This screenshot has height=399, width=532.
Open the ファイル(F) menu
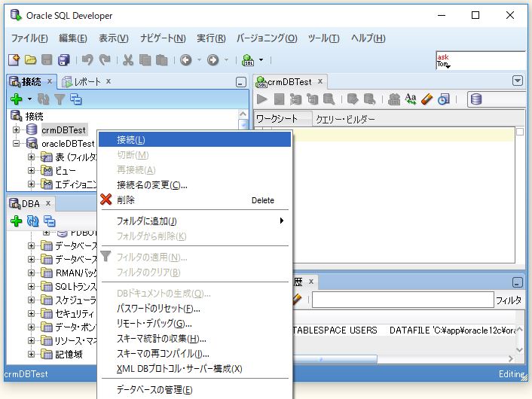(x=29, y=38)
